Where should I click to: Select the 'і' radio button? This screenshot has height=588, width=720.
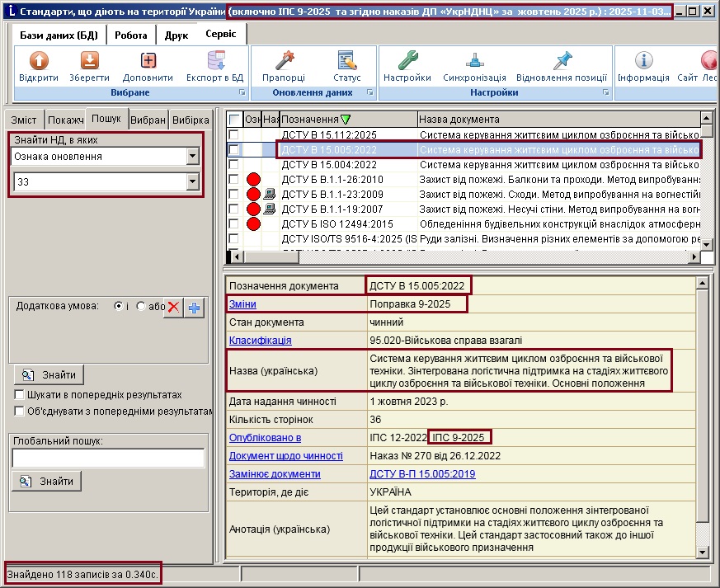(119, 306)
